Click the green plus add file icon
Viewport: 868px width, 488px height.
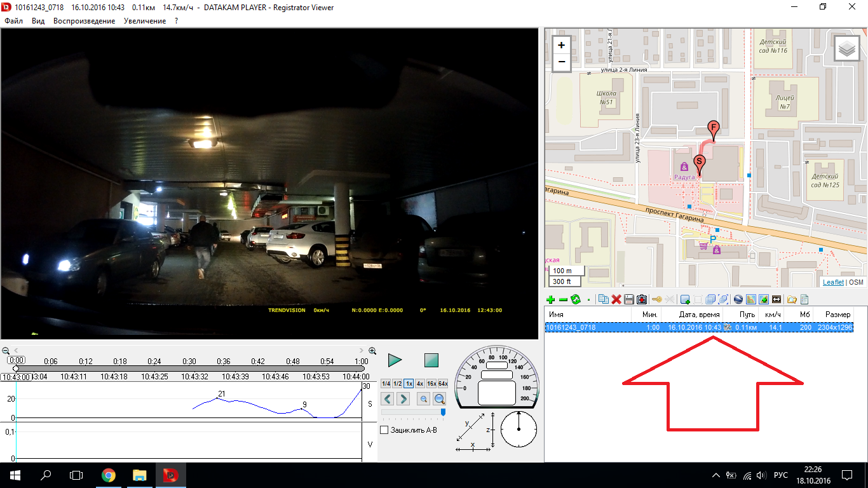tap(550, 299)
